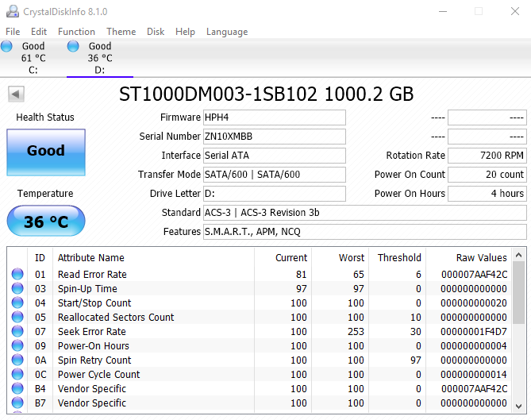Click the status orb for Spin Retry Count
Image resolution: width=531 pixels, height=420 pixels.
point(17,360)
